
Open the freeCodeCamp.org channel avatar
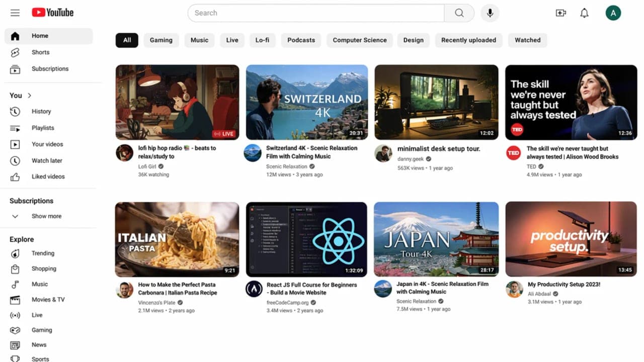point(254,289)
